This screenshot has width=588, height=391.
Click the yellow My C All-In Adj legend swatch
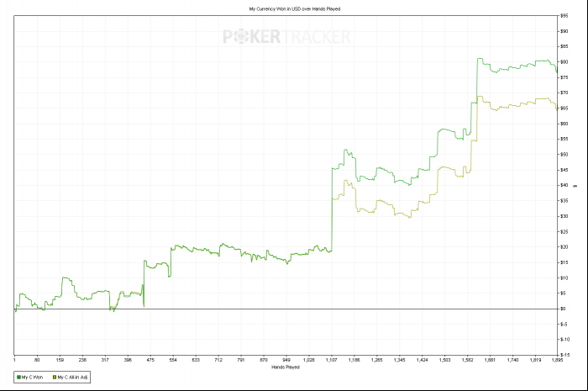pos(55,377)
